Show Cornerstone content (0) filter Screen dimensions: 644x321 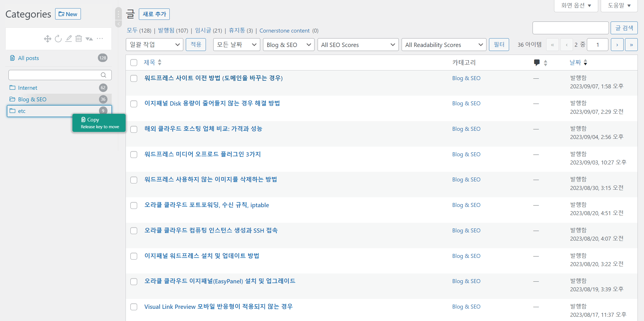(289, 31)
